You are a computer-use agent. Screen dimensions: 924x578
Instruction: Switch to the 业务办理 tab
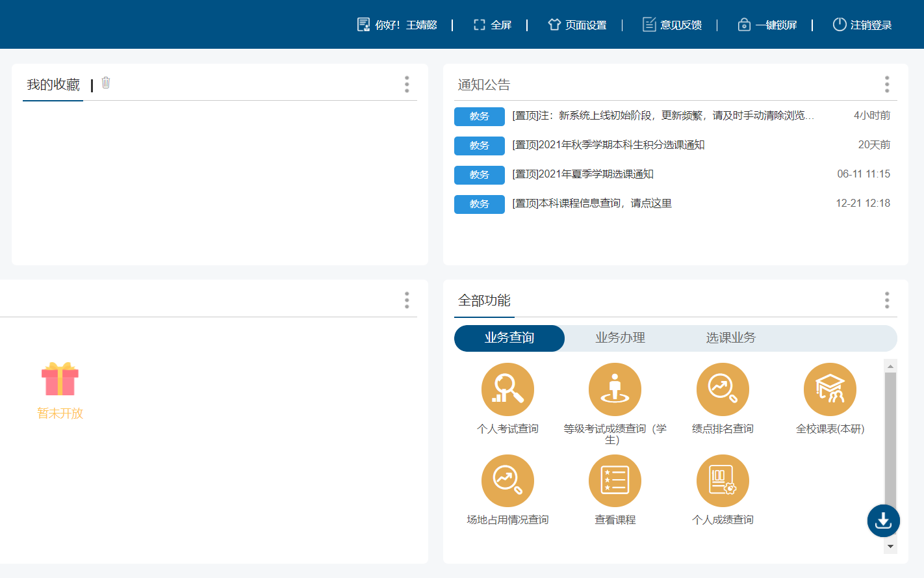tap(620, 338)
